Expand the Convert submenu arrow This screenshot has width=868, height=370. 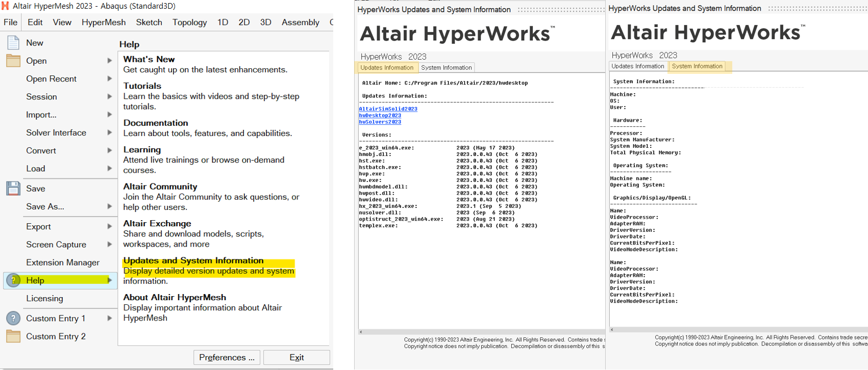click(x=109, y=150)
